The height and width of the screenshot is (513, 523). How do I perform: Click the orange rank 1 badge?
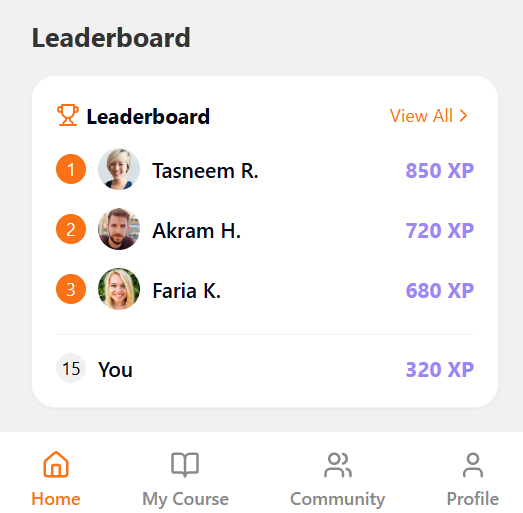coord(71,169)
